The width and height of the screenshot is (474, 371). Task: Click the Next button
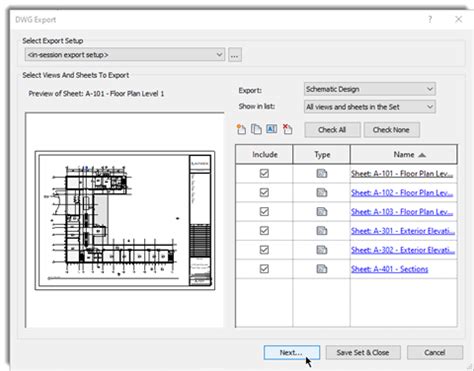292,352
